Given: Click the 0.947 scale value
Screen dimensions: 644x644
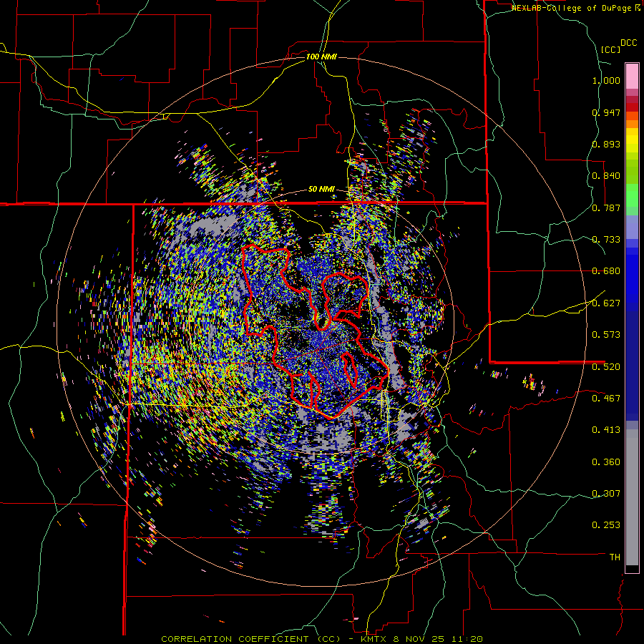Looking at the screenshot, I should 606,112.
